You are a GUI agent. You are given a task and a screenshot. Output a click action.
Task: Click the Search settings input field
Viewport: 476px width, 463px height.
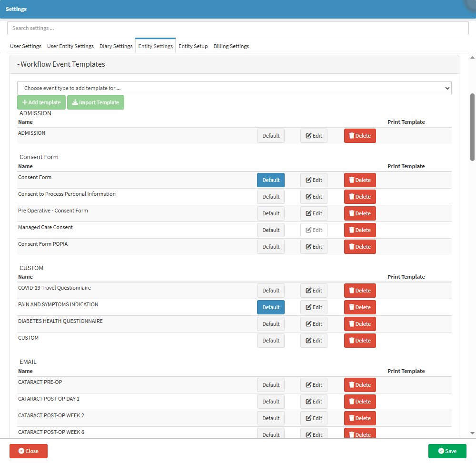pyautogui.click(x=238, y=28)
